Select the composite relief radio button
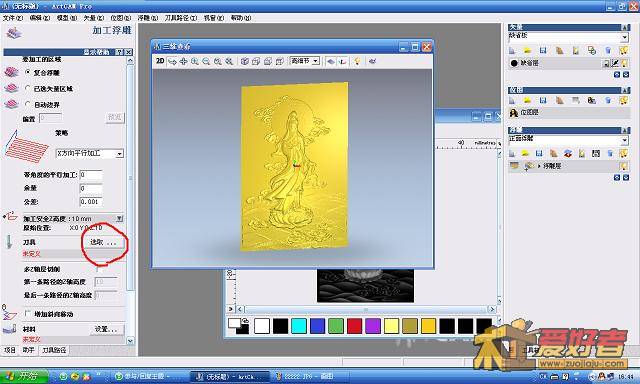The image size is (640, 384). coord(28,72)
